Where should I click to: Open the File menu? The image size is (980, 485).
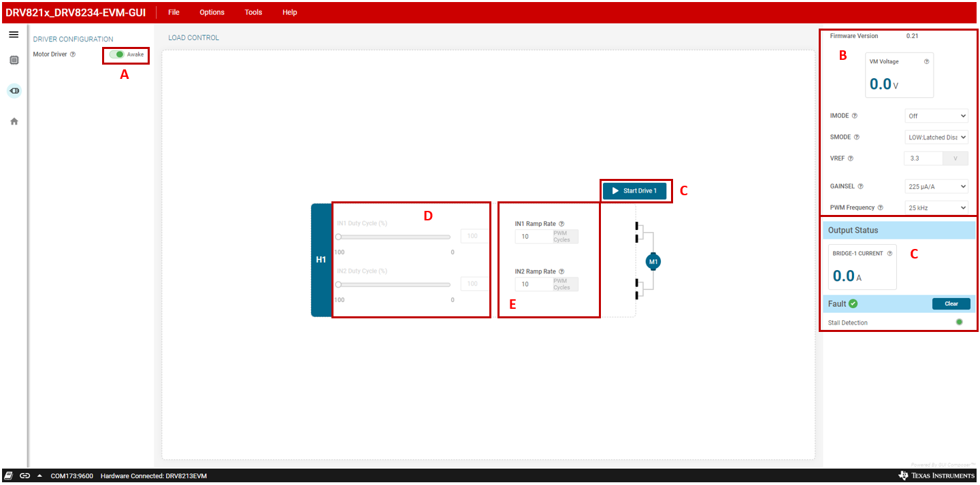coord(174,12)
